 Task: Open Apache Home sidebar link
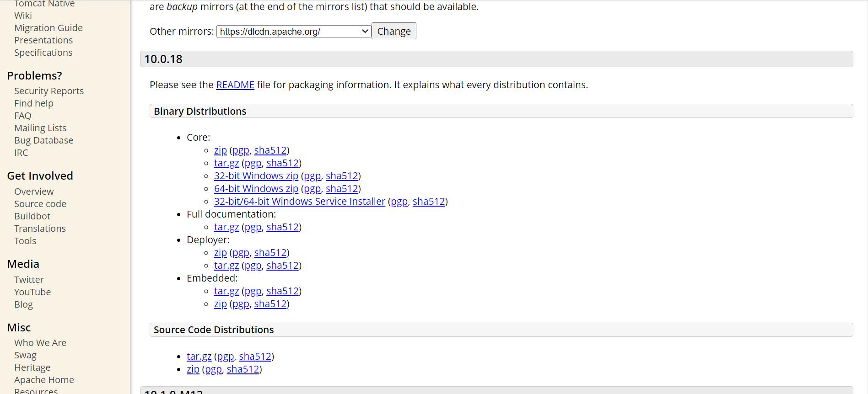pyautogui.click(x=44, y=380)
